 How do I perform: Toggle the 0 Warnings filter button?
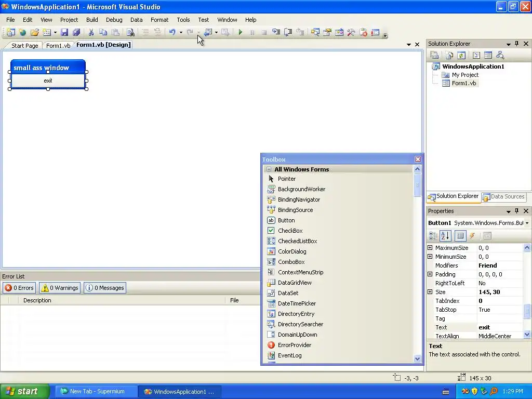pyautogui.click(x=60, y=288)
